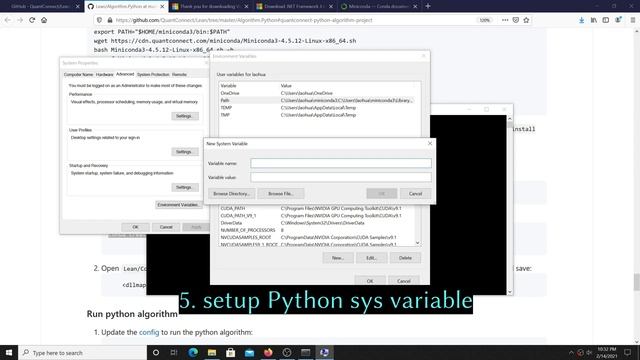Click New under system variables list

pyautogui.click(x=338, y=258)
